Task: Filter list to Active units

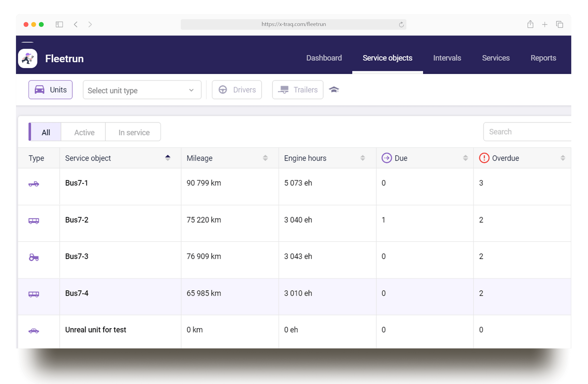Action: (84, 132)
